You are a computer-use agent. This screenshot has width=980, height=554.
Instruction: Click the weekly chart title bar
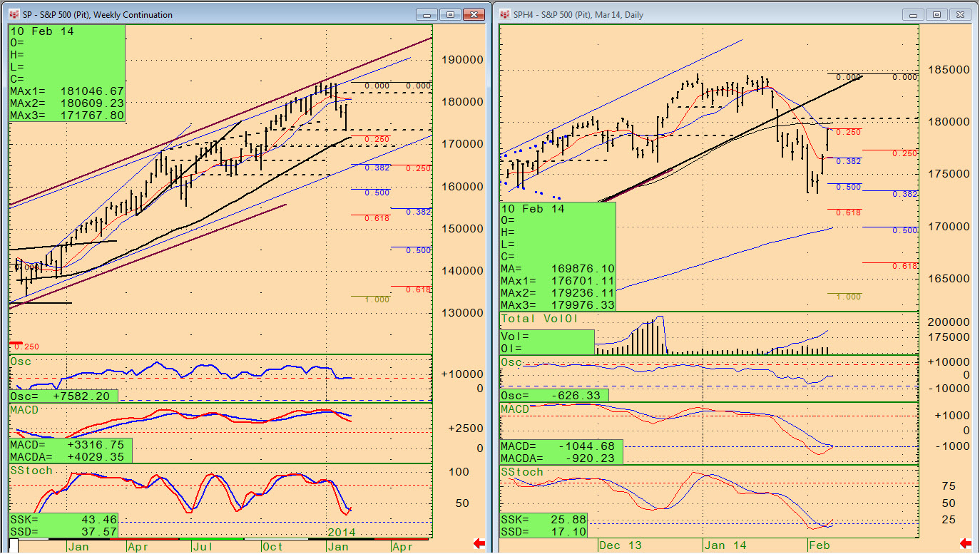[214, 14]
